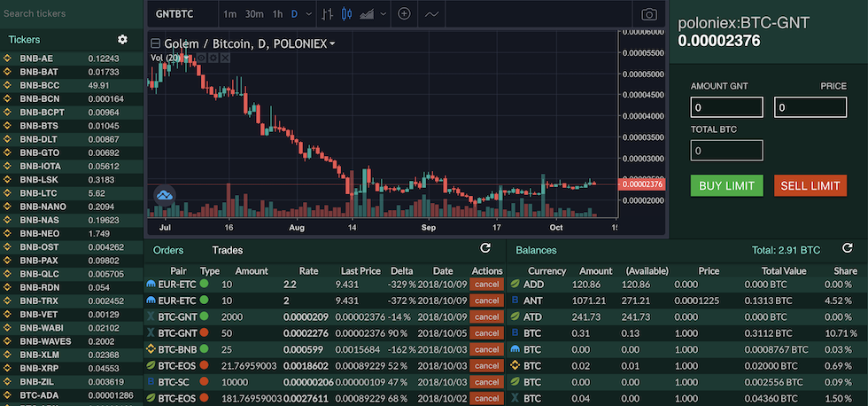The width and height of the screenshot is (868, 406).
Task: Select the BNB-IOTA ticker row
Action: pyautogui.click(x=72, y=166)
